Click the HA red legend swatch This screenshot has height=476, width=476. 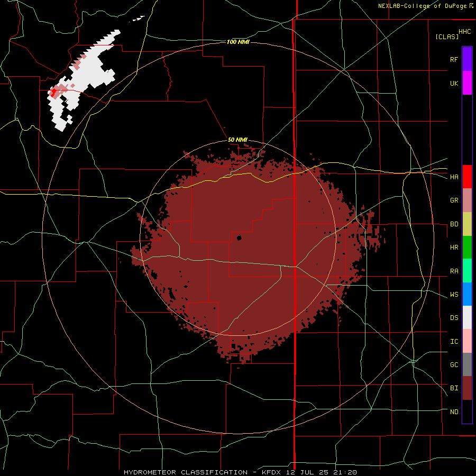point(467,177)
